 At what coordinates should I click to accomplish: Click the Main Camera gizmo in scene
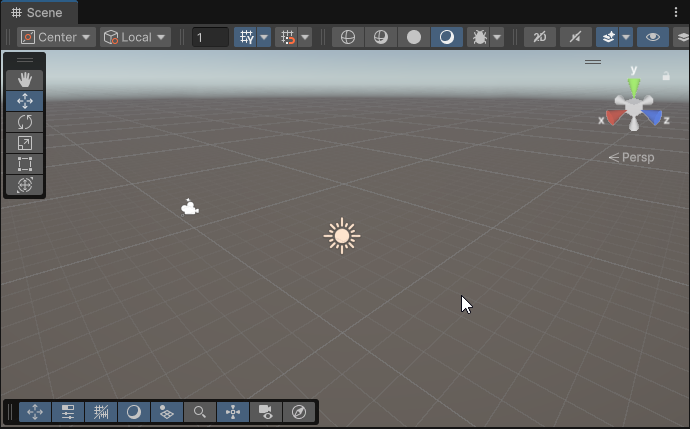point(190,207)
